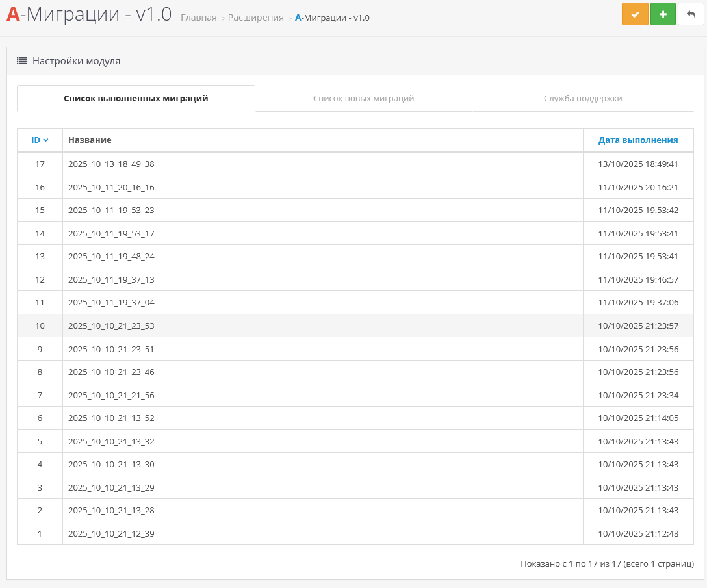
Task: Sort by Дата выполнения column header
Action: 637,140
